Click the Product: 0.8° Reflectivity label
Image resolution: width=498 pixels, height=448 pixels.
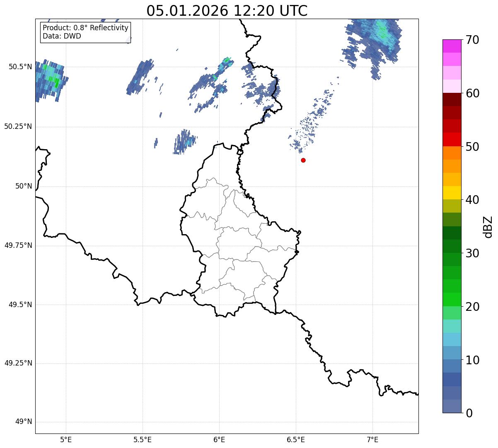(86, 28)
